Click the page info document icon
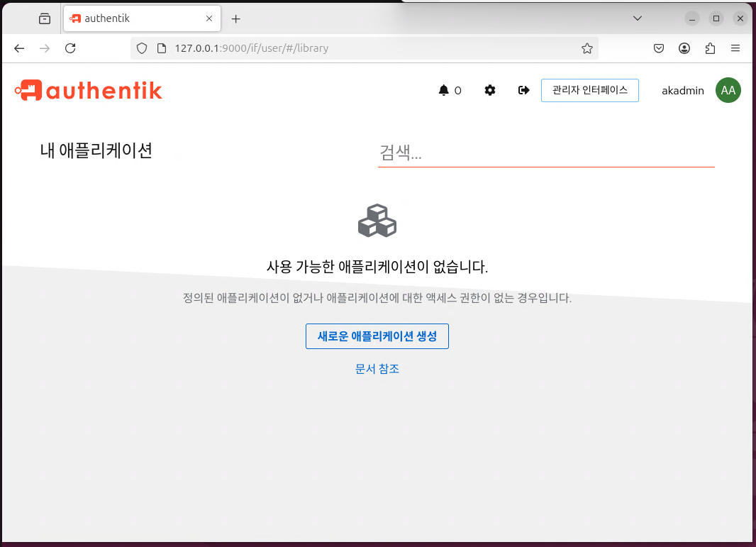This screenshot has height=547, width=756. point(162,48)
